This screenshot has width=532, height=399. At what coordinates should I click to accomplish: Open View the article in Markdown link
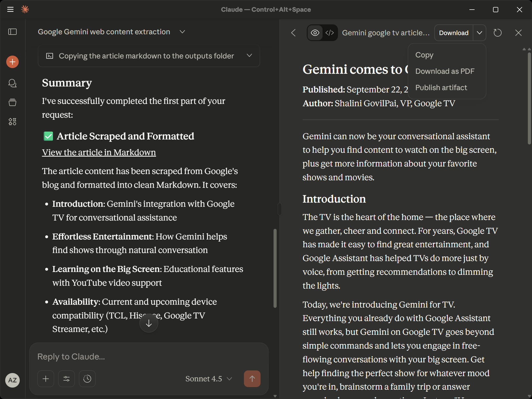pos(99,152)
